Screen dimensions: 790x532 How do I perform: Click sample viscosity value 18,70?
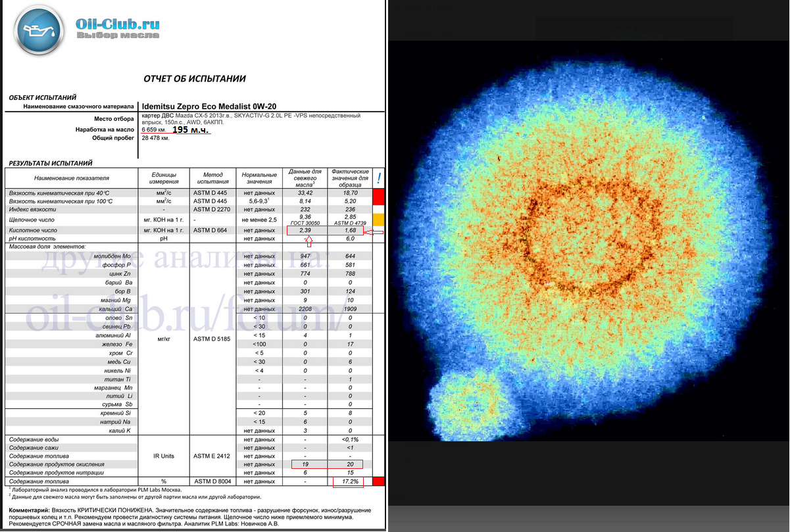[350, 193]
